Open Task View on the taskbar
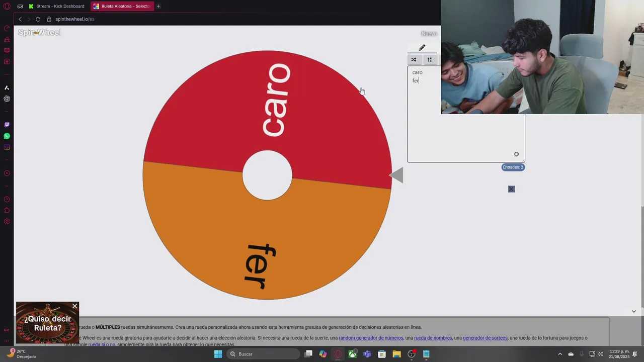The width and height of the screenshot is (644, 362). [308, 354]
